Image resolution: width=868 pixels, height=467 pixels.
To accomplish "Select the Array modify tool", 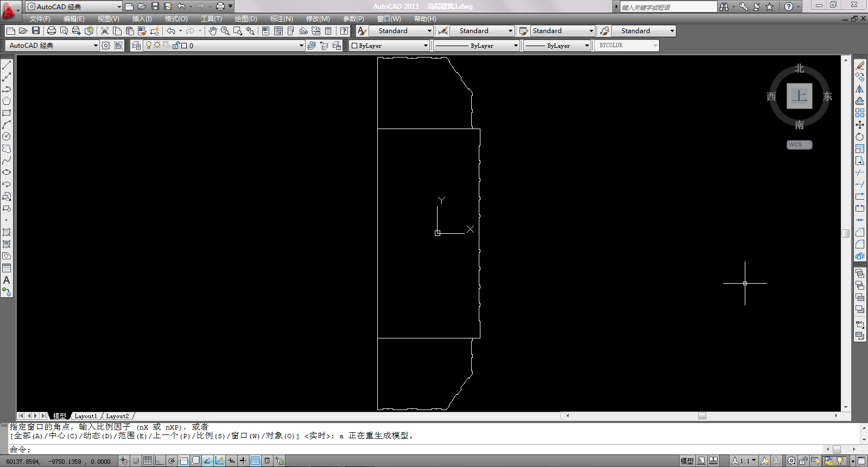I will coord(860,113).
